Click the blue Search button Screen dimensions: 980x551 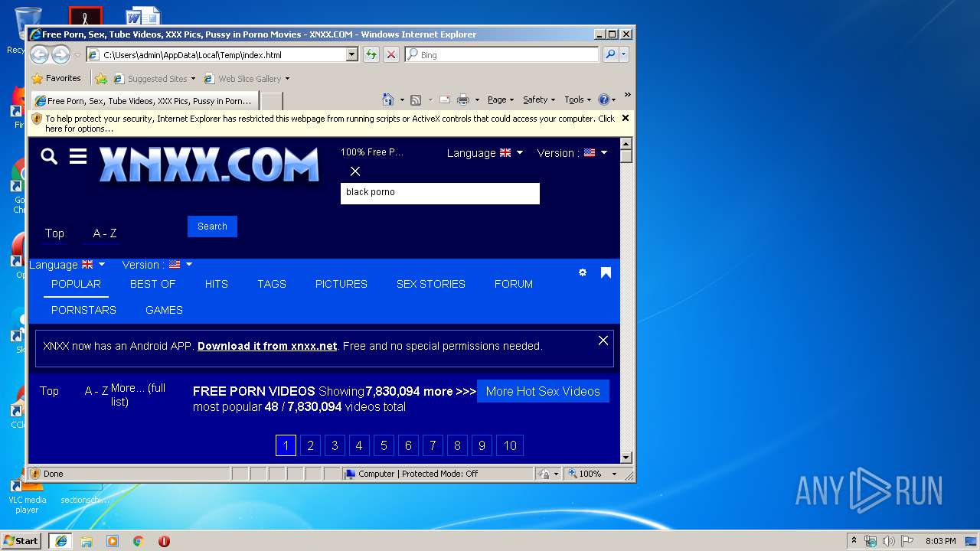(x=212, y=227)
